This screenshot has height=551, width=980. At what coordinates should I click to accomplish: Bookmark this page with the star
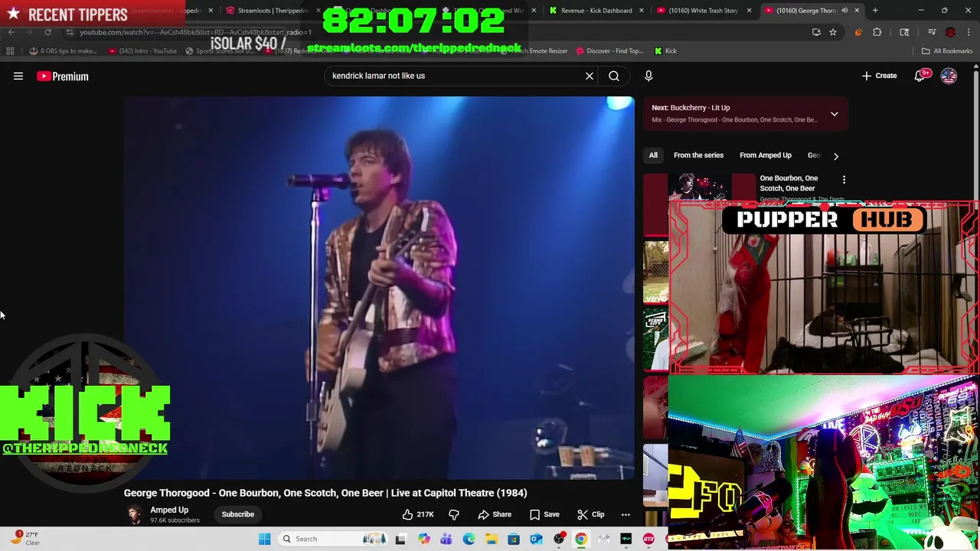(x=833, y=32)
